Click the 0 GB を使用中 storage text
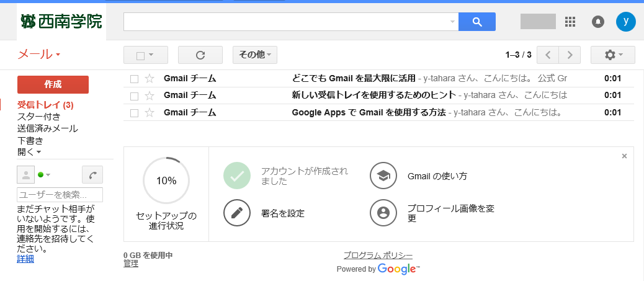Image resolution: width=644 pixels, height=281 pixels. coord(148,256)
